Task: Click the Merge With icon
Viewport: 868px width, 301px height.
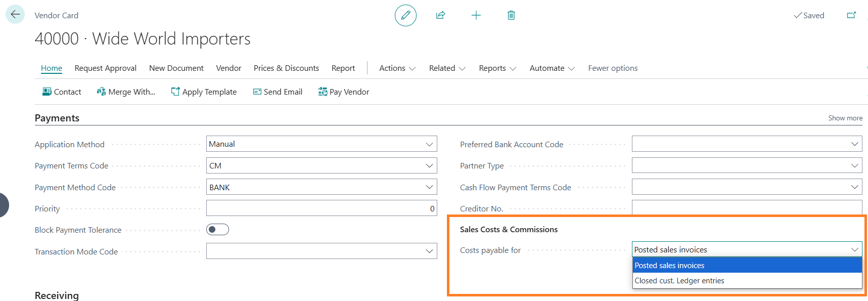Action: point(101,92)
